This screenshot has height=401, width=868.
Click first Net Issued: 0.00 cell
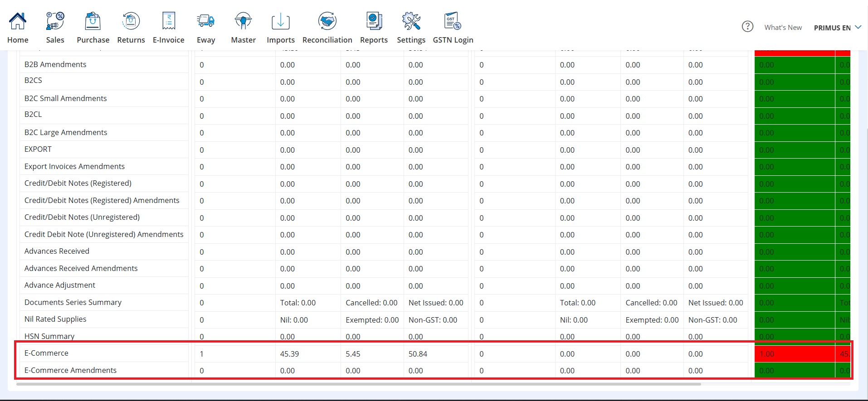pos(436,303)
